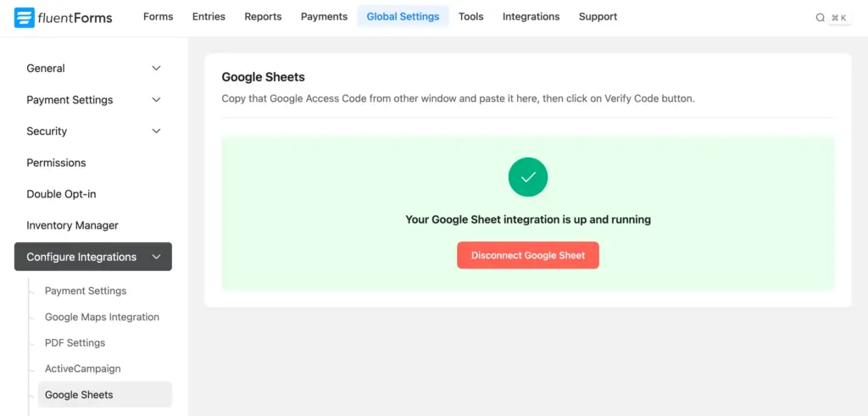Open the Payments section
868x416 pixels.
(x=325, y=17)
